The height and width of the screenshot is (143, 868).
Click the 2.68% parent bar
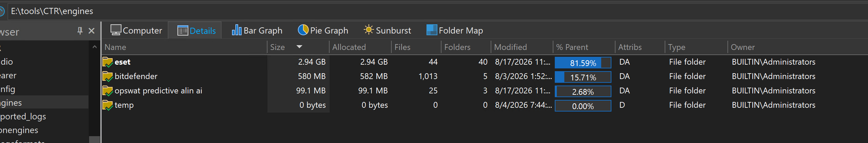click(x=583, y=91)
